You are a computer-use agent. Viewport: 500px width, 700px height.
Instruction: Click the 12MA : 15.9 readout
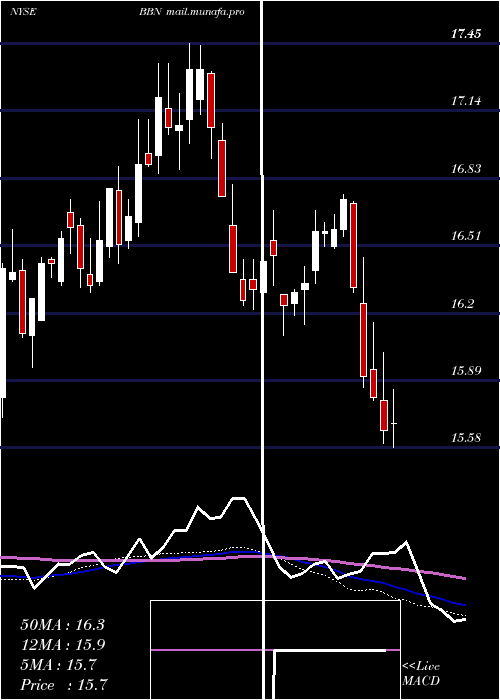(62, 645)
